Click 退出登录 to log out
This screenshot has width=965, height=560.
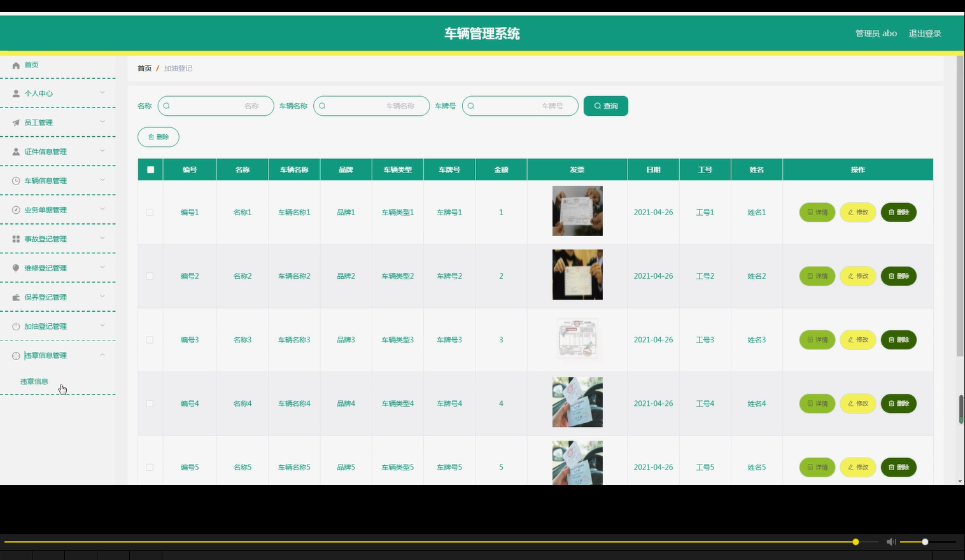(x=924, y=33)
